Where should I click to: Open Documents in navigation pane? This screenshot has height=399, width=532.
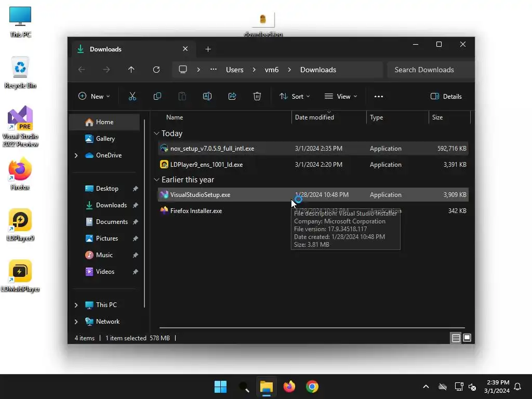(104, 222)
